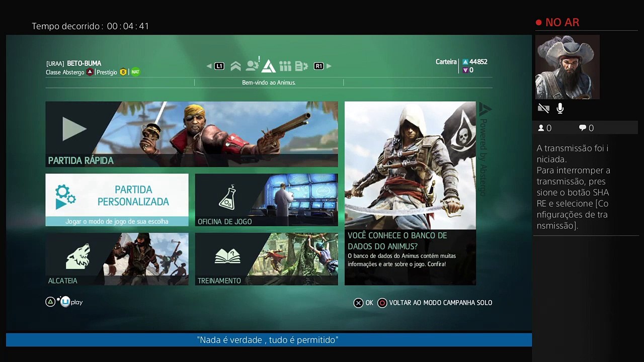Open the three-people social tab icon
This screenshot has width=644, height=362.
click(x=285, y=66)
